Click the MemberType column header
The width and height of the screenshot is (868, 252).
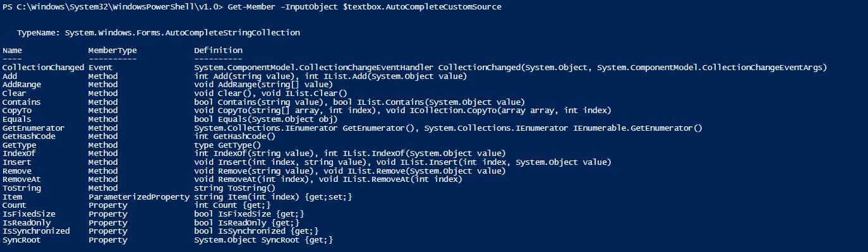click(112, 50)
